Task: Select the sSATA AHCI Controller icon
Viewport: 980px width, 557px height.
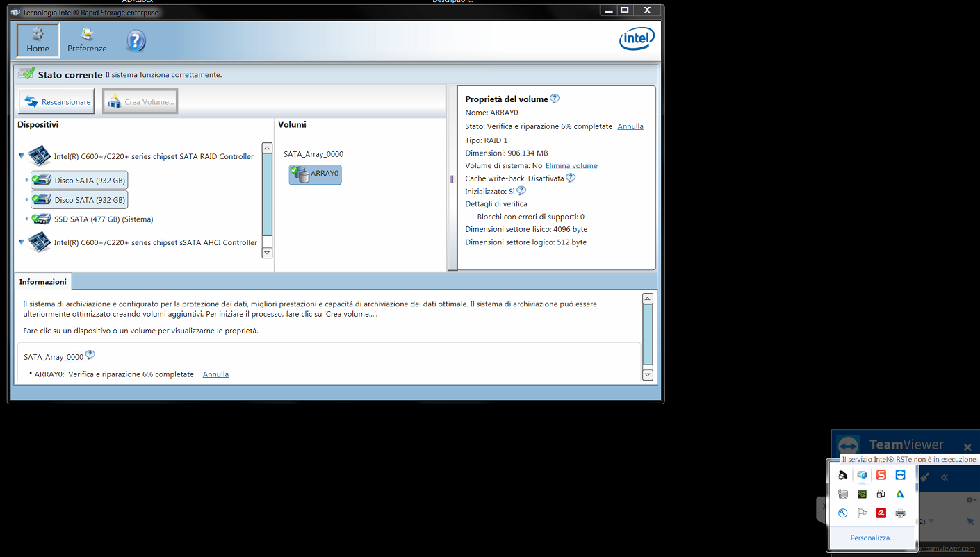Action: [x=40, y=242]
